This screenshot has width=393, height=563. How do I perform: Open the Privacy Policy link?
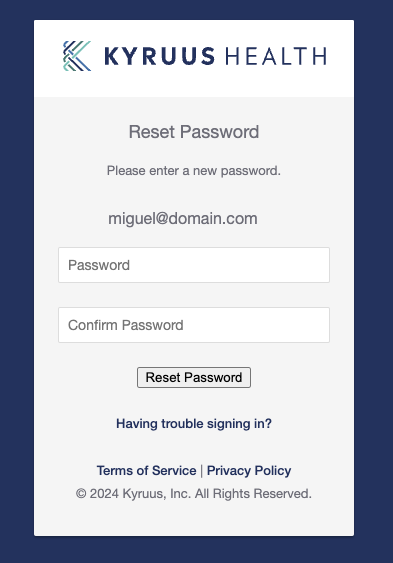249,470
